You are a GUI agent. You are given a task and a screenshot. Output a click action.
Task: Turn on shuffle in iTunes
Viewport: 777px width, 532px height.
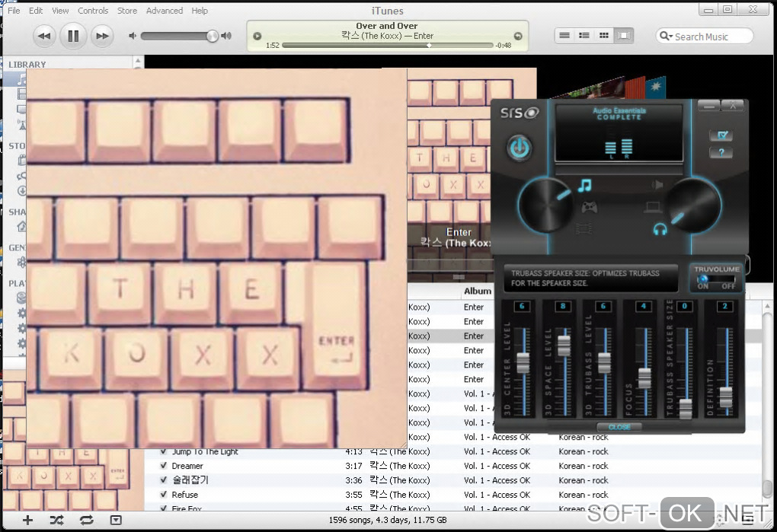(56, 520)
